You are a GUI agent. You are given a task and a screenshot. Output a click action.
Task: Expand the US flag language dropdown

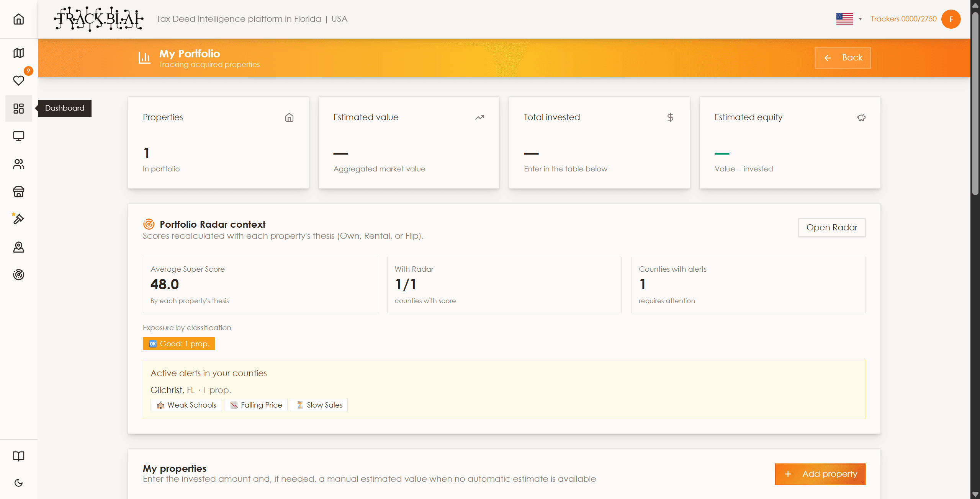pos(849,19)
